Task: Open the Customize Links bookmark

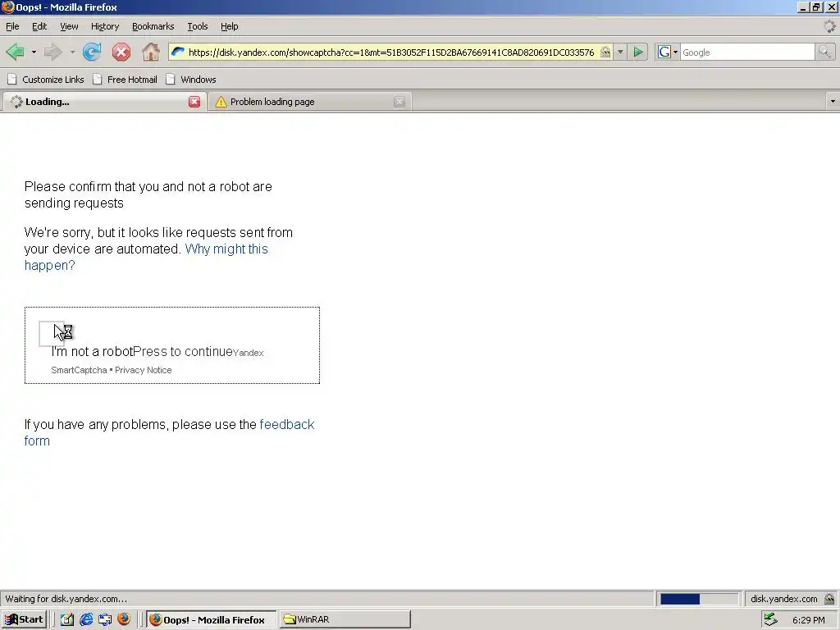Action: pos(46,80)
